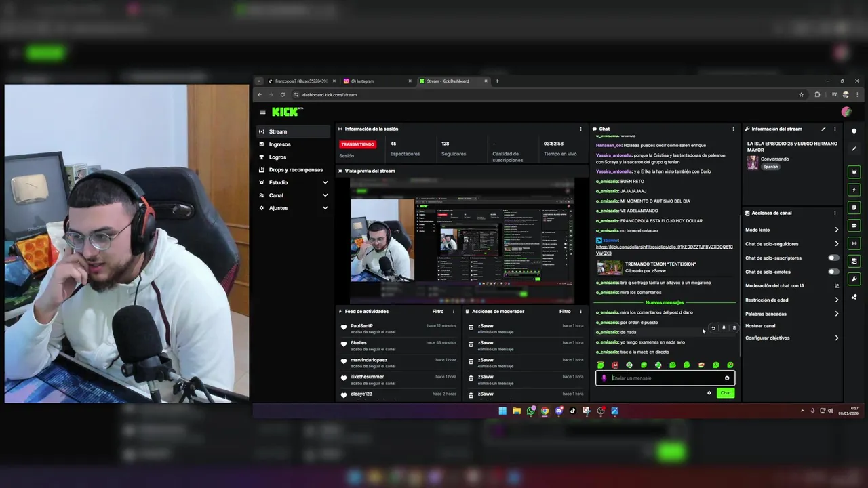The width and height of the screenshot is (868, 488).
Task: Click the Enviar un mensaje input field
Action: (x=665, y=378)
